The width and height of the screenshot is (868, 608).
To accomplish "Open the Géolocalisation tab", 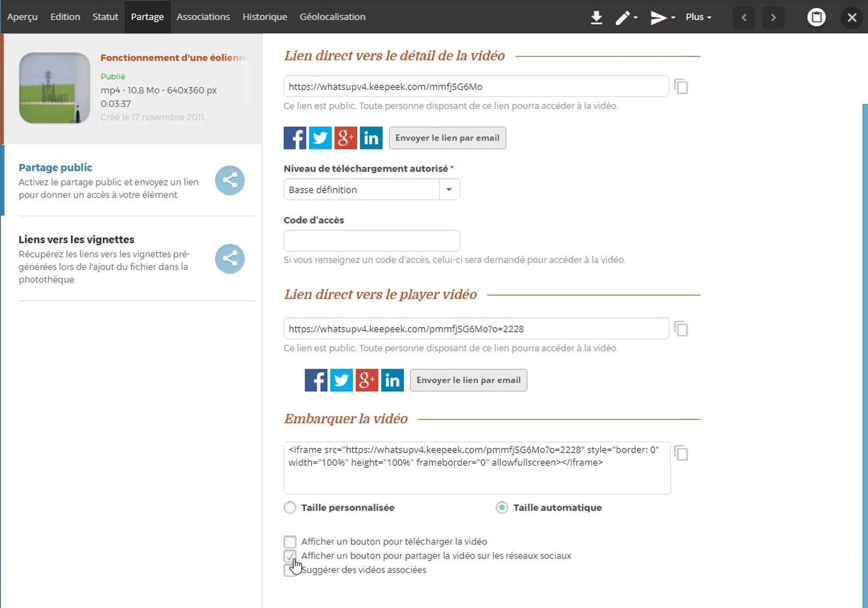I will tap(332, 17).
